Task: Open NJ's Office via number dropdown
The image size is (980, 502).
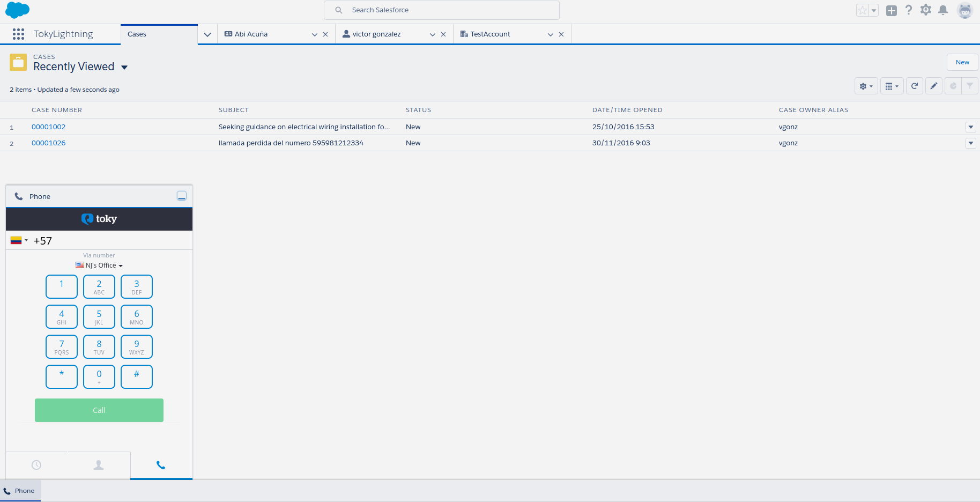Action: (99, 265)
